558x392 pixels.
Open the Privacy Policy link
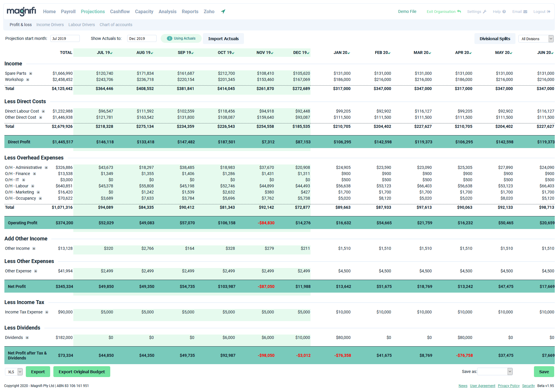tap(509, 386)
